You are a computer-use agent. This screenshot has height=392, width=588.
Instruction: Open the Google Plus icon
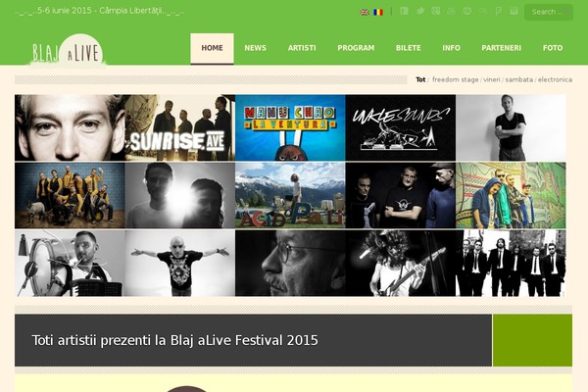point(436,11)
